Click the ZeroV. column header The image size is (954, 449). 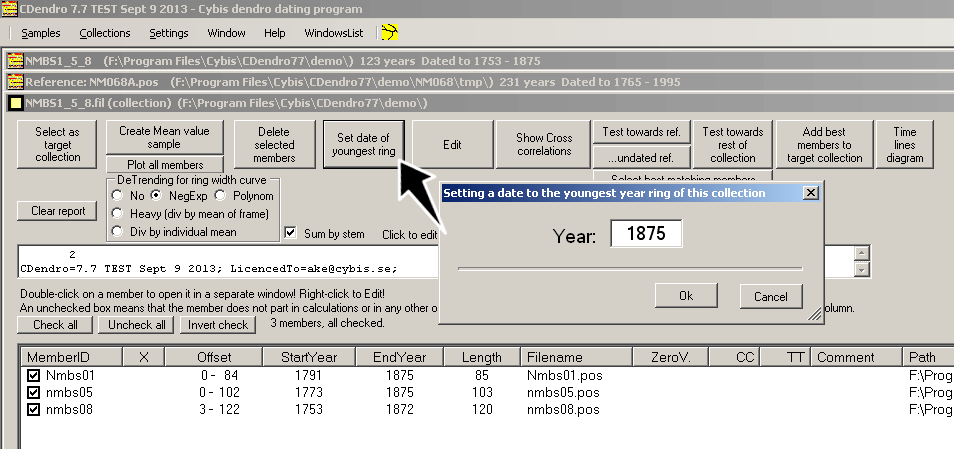(671, 357)
